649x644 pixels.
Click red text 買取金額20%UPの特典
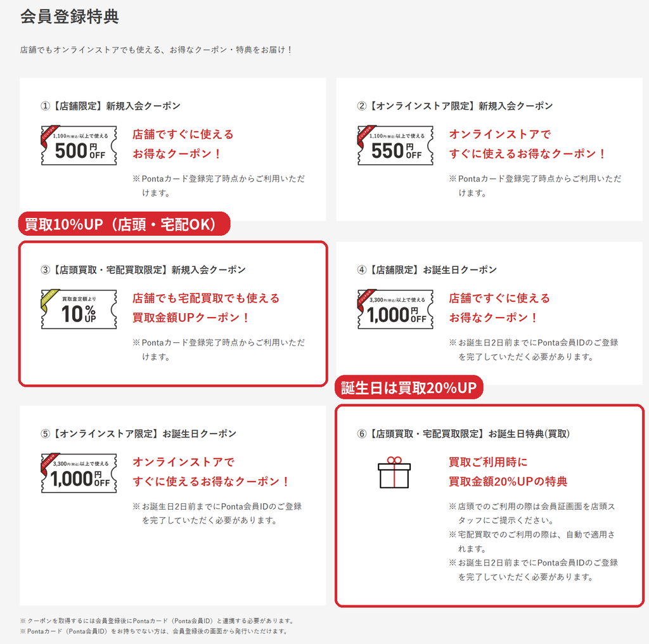(508, 481)
